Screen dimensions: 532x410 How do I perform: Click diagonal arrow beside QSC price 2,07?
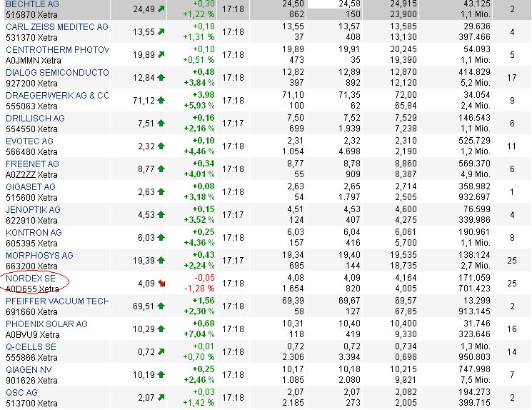point(161,397)
